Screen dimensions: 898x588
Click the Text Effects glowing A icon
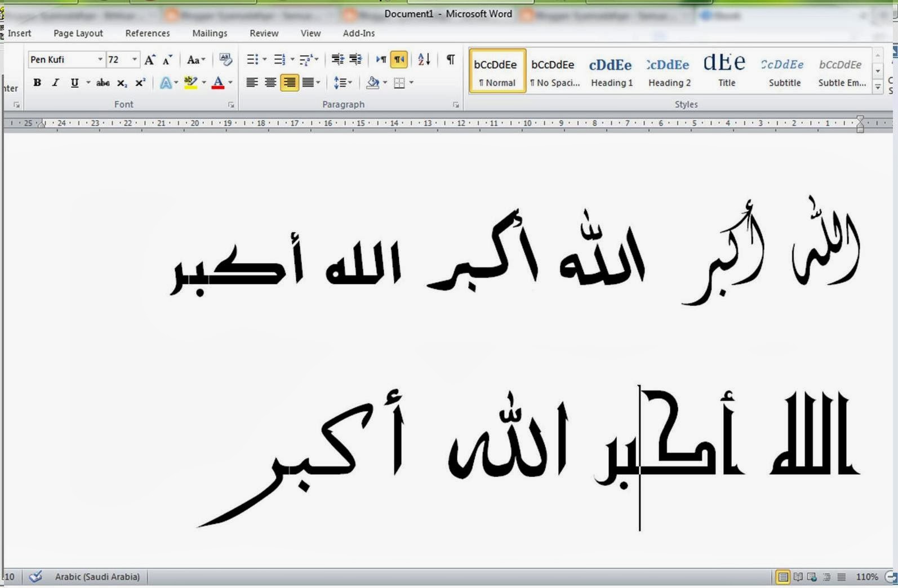click(x=166, y=83)
